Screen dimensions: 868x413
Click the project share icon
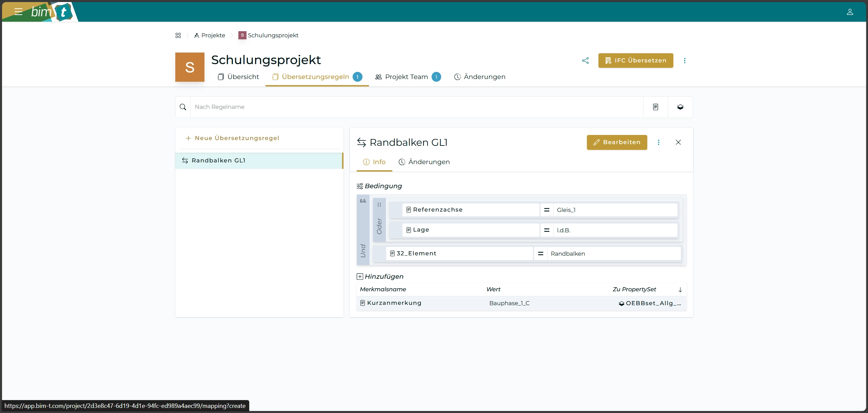[585, 60]
